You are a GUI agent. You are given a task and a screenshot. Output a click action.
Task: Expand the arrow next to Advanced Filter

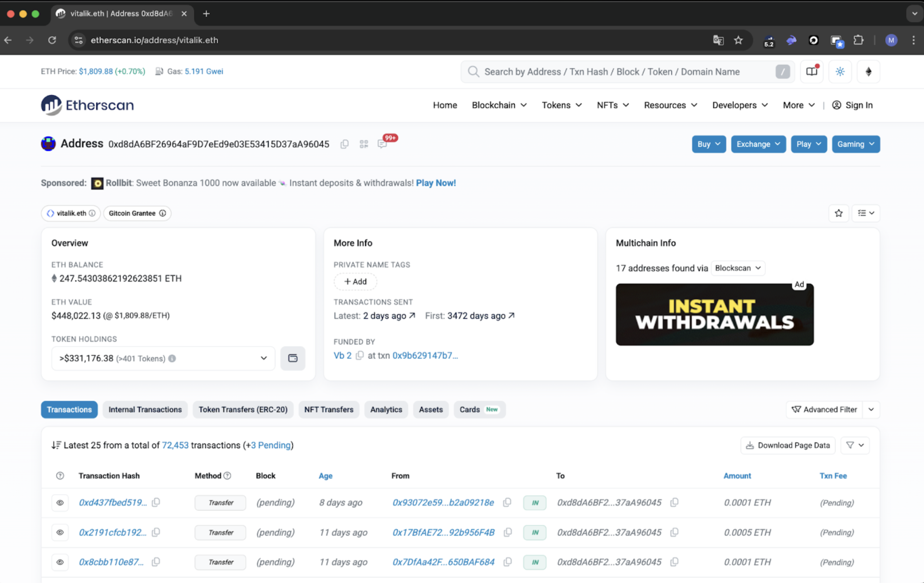click(x=871, y=409)
